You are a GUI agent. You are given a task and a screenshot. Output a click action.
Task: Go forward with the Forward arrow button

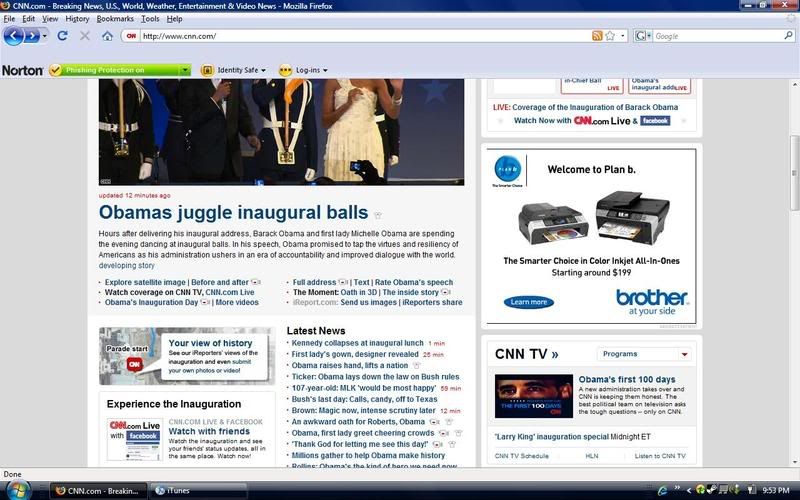[x=32, y=36]
